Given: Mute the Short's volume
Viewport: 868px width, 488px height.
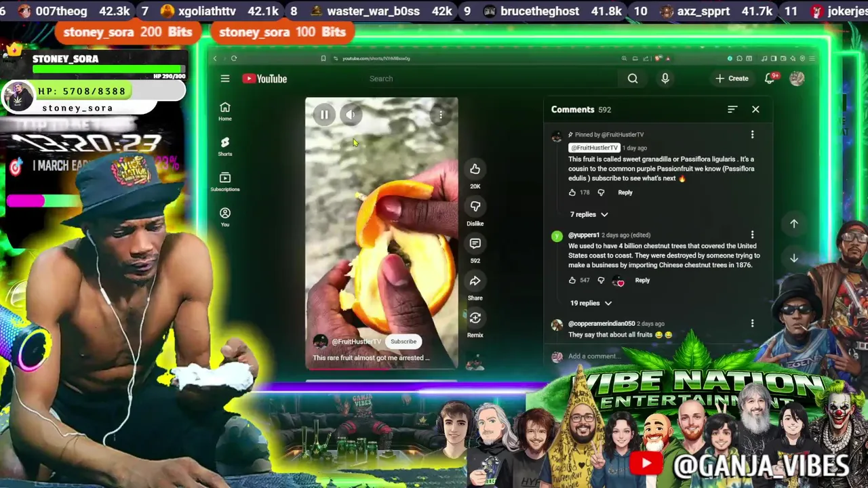Looking at the screenshot, I should pyautogui.click(x=351, y=115).
